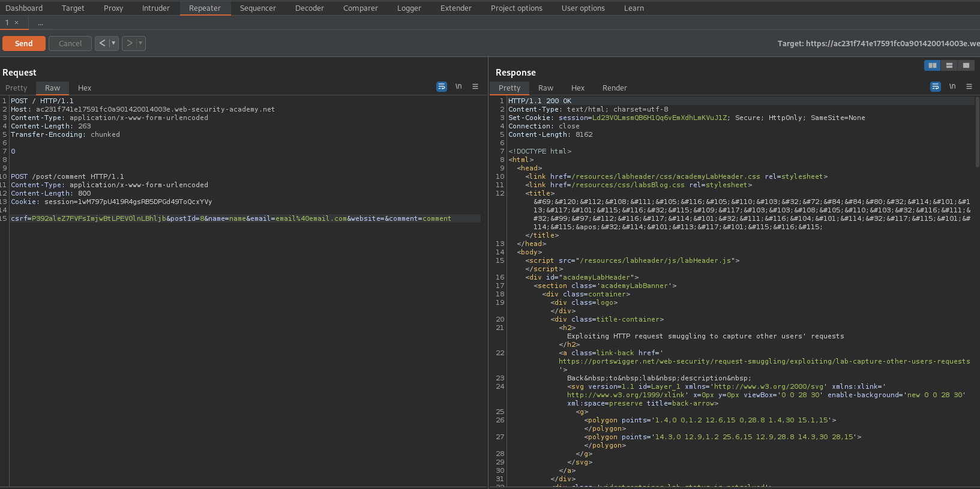Select side-by-side split layout icon

pos(933,65)
